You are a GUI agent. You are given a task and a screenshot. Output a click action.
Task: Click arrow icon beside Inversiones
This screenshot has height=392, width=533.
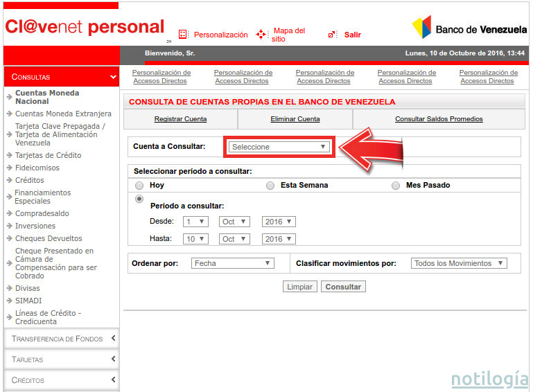[x=10, y=226]
